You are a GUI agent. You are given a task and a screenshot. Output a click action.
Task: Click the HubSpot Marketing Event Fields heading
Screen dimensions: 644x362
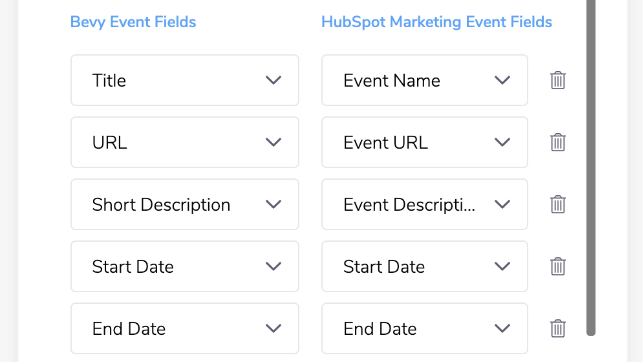click(436, 22)
